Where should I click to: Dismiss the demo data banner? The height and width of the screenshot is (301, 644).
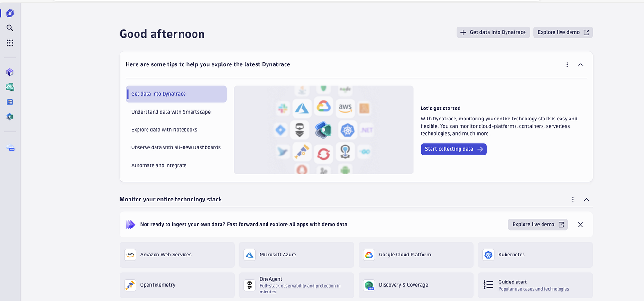tap(580, 225)
